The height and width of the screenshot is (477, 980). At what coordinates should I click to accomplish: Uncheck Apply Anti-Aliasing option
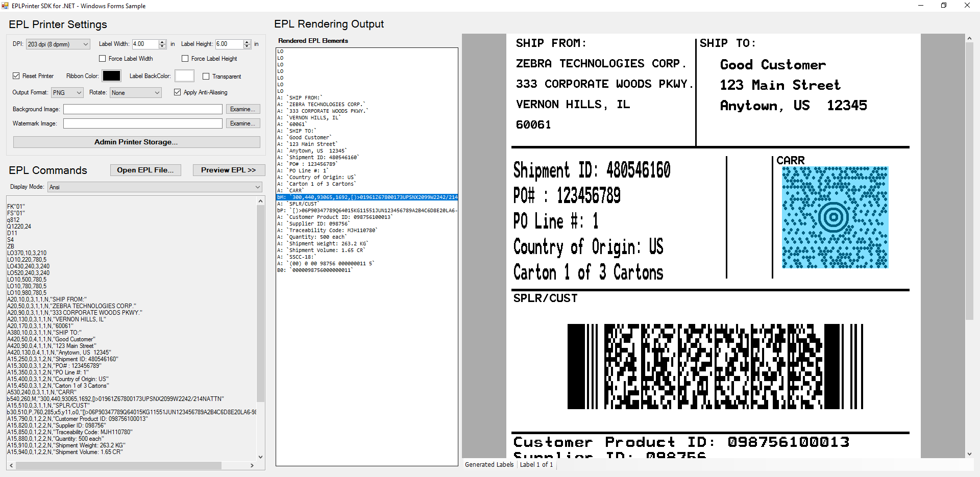(178, 92)
